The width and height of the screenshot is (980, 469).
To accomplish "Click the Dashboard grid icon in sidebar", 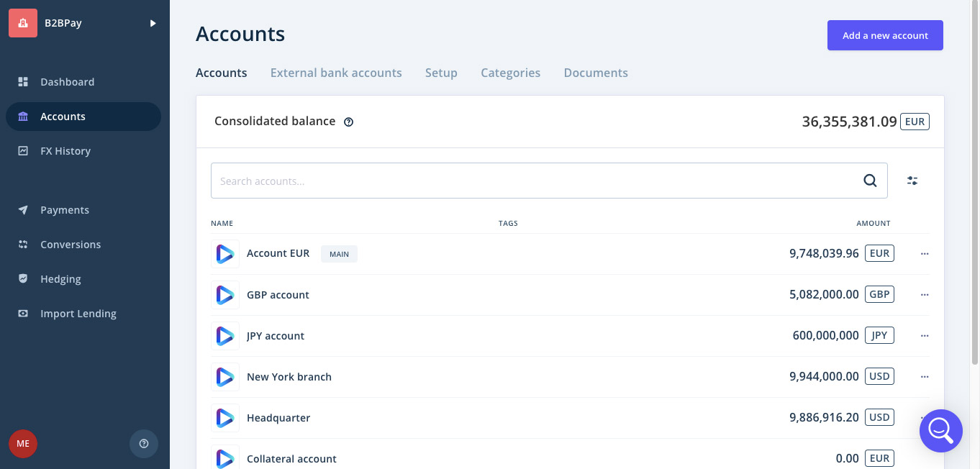I will point(23,82).
